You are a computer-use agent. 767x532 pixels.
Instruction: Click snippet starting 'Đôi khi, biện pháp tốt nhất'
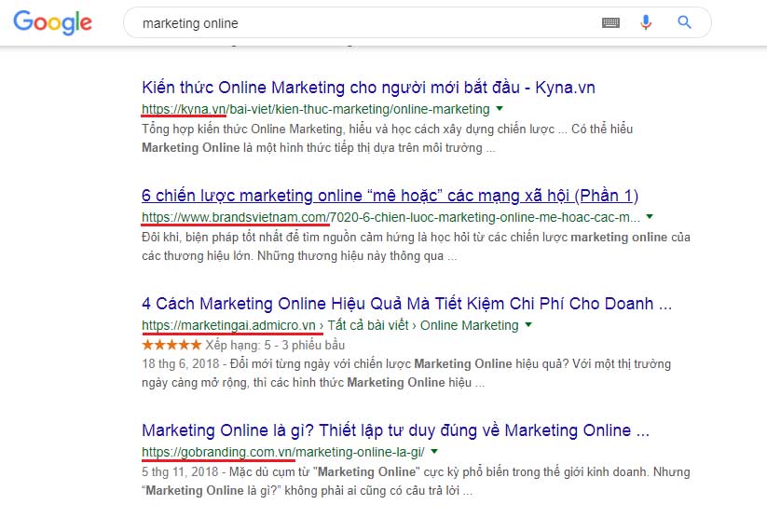(x=416, y=247)
